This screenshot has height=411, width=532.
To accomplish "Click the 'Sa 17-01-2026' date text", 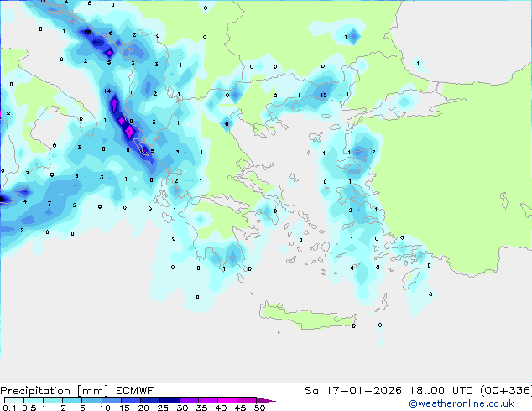I will pyautogui.click(x=353, y=391).
